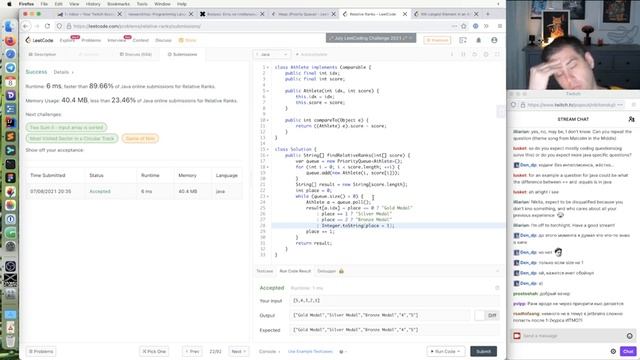Open the Explore nav link

67,40
